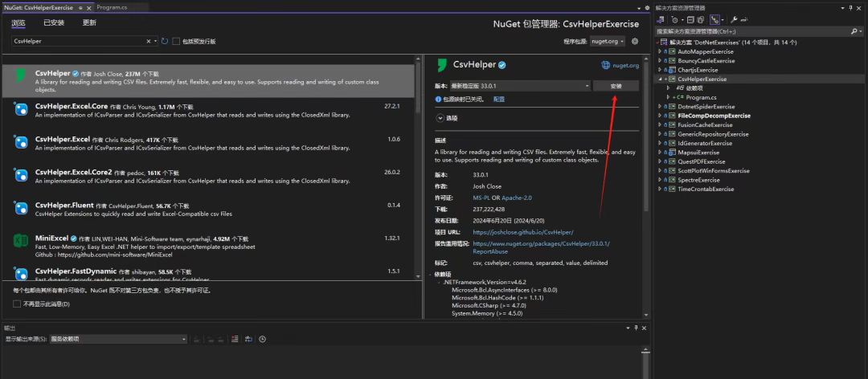Click the Install button for CsvHelper
This screenshot has width=868, height=379.
click(616, 86)
